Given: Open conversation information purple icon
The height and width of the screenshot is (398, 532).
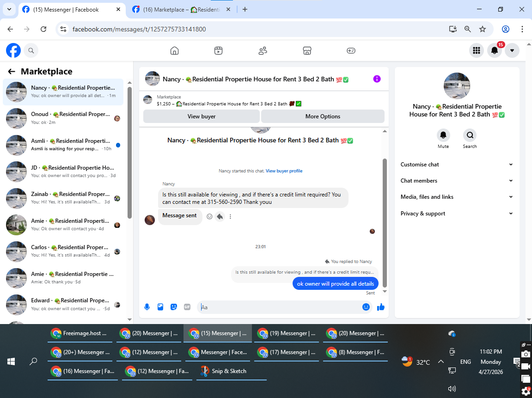Looking at the screenshot, I should (x=377, y=79).
